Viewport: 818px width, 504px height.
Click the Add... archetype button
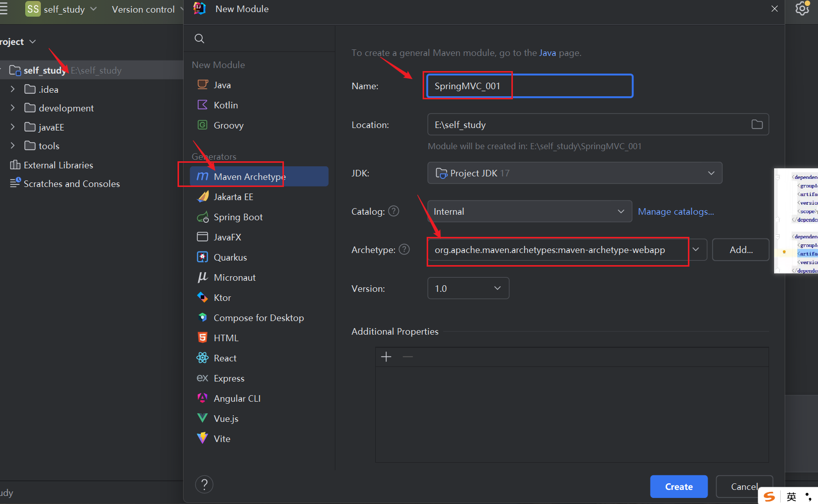(x=741, y=249)
